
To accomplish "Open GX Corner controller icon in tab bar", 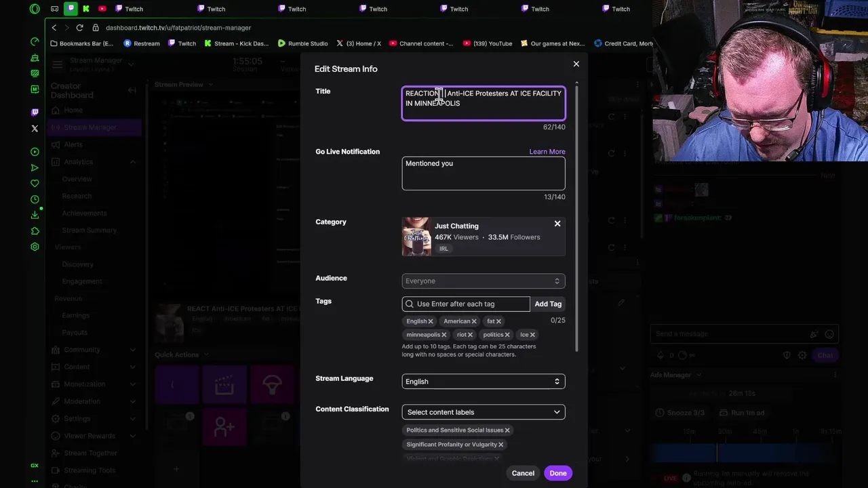I will point(55,9).
